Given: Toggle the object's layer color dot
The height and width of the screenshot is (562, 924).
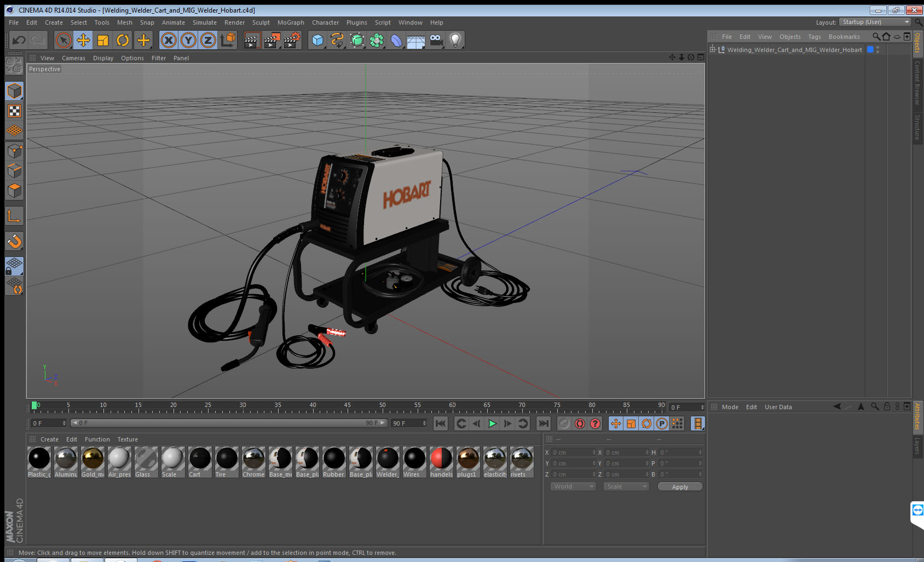Looking at the screenshot, I should click(x=870, y=49).
